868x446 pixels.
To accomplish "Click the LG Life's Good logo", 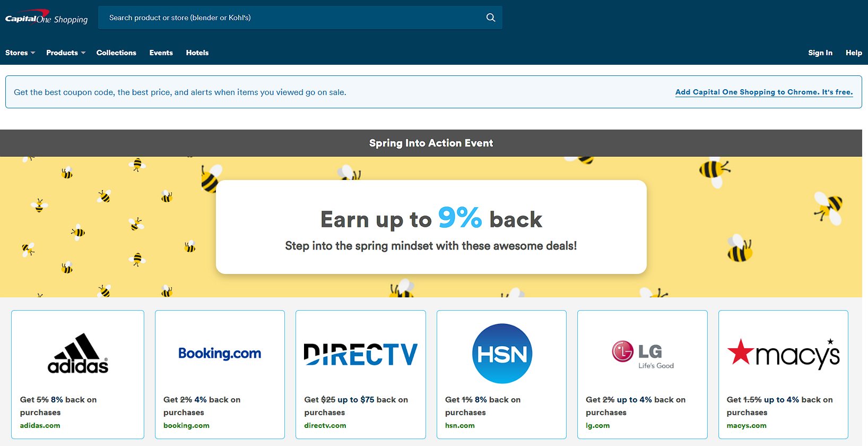I will click(x=643, y=355).
